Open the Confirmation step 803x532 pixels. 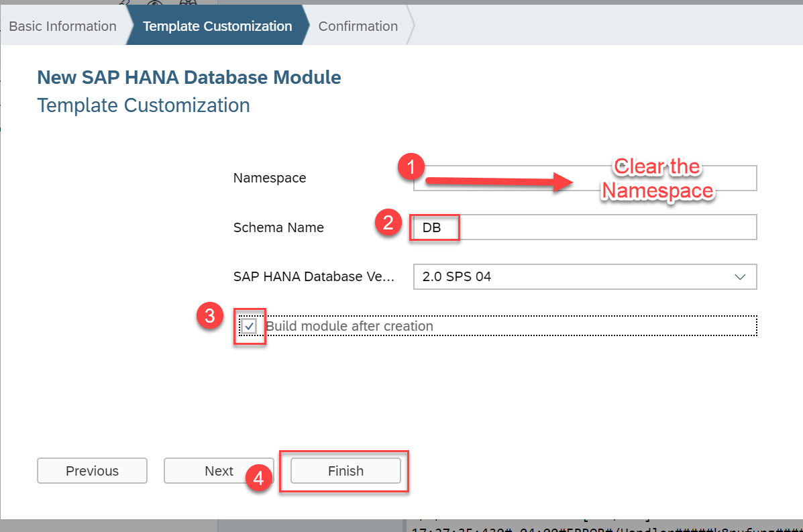(358, 26)
